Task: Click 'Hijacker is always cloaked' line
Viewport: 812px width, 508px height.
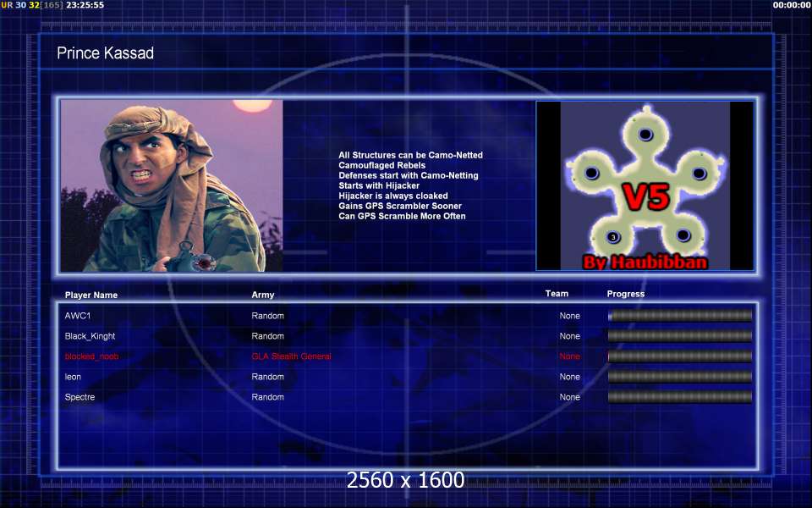Action: 393,196
